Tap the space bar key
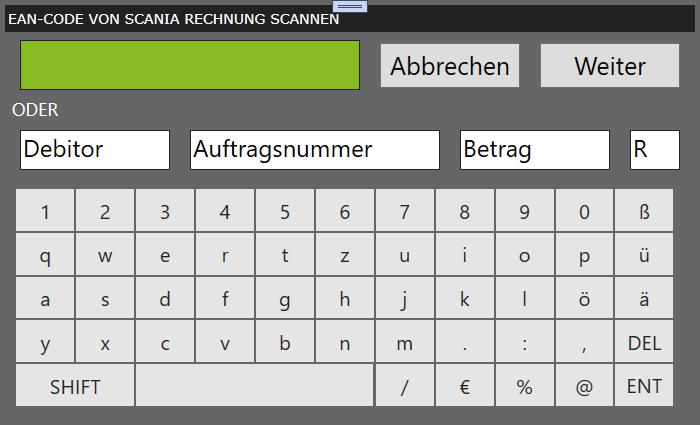Screen dimensions: 700x425 [x=254, y=385]
